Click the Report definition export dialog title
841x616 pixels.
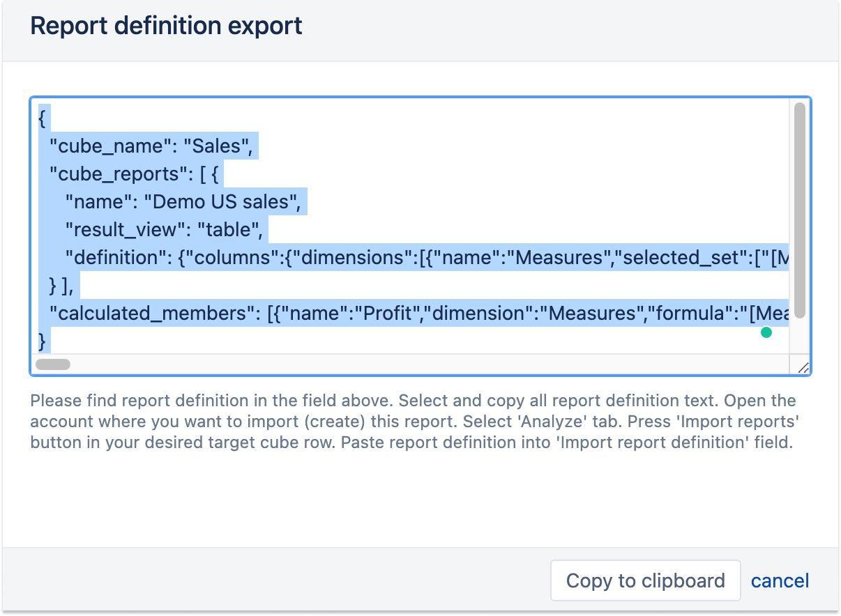pos(166,25)
